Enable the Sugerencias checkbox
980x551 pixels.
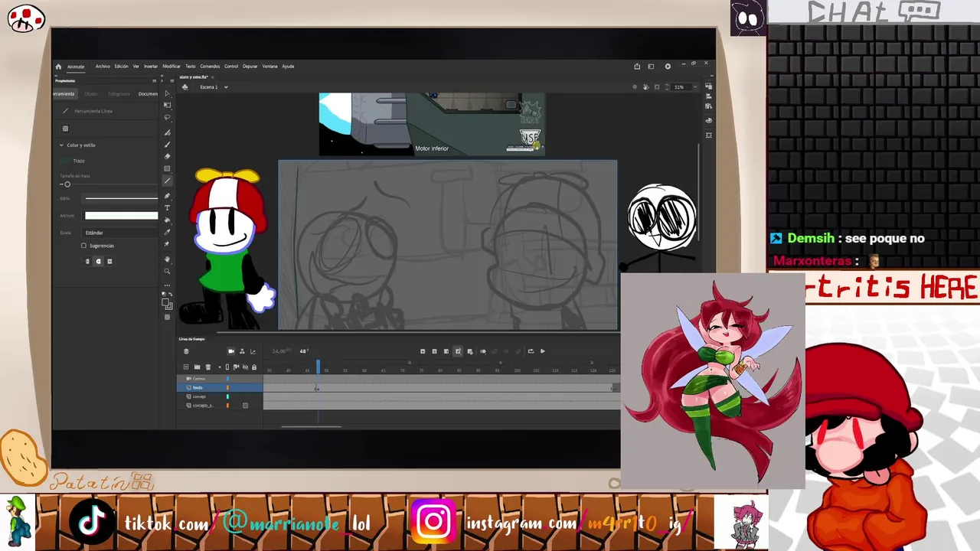point(83,246)
